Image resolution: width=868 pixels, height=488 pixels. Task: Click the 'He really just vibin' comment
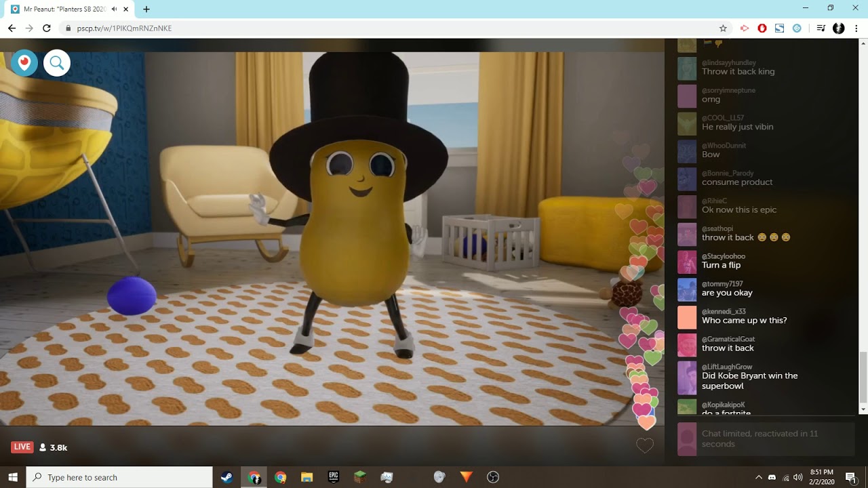pos(737,127)
